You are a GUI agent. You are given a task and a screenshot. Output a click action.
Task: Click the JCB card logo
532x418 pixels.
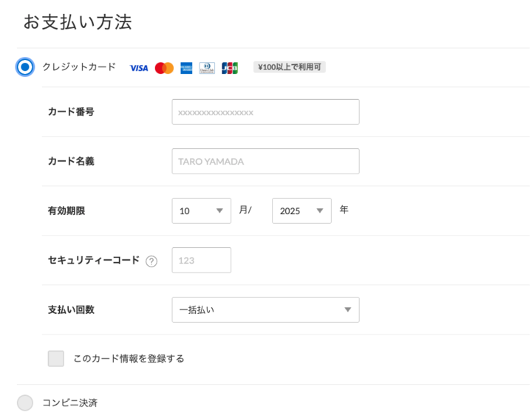point(230,68)
